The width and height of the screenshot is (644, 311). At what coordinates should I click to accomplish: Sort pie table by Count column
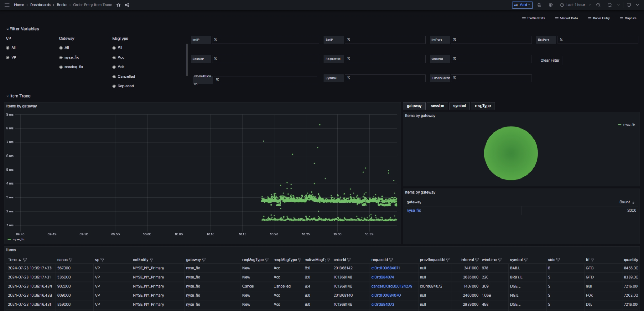coord(627,202)
